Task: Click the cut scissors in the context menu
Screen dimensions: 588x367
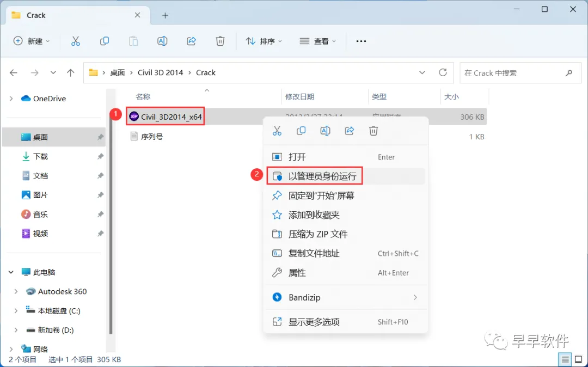Action: tap(277, 131)
